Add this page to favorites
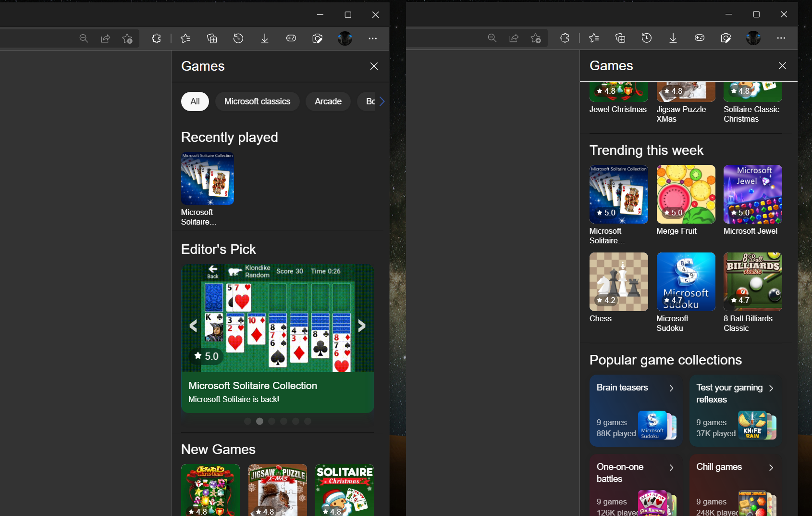The height and width of the screenshot is (516, 812). click(x=127, y=38)
